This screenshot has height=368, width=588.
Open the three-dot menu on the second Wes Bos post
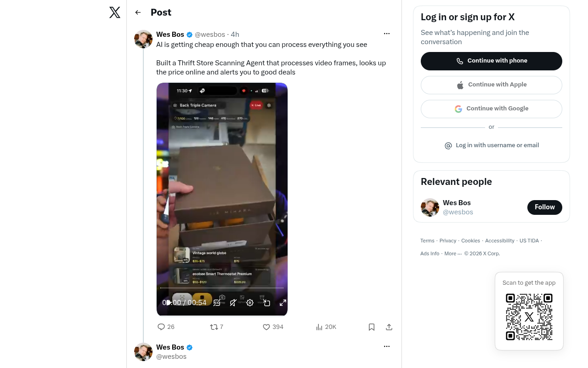point(387,346)
